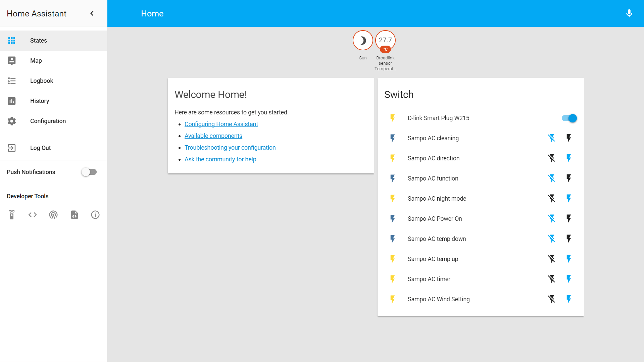The height and width of the screenshot is (362, 644).
Task: Collapse the Home Assistant sidebar with chevron
Action: click(92, 13)
